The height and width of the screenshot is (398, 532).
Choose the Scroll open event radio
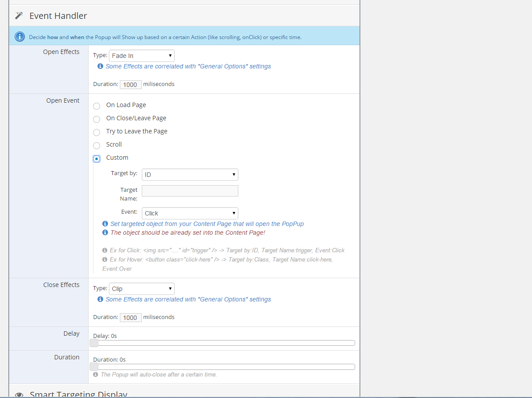coord(97,145)
